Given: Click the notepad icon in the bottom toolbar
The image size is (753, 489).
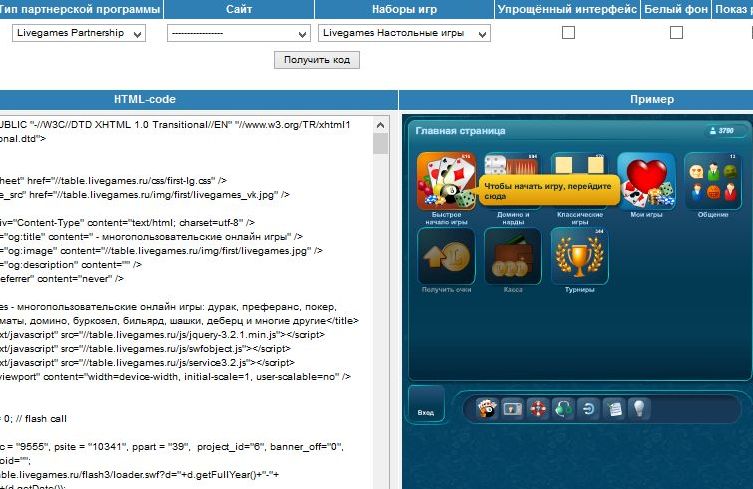Looking at the screenshot, I should [613, 409].
